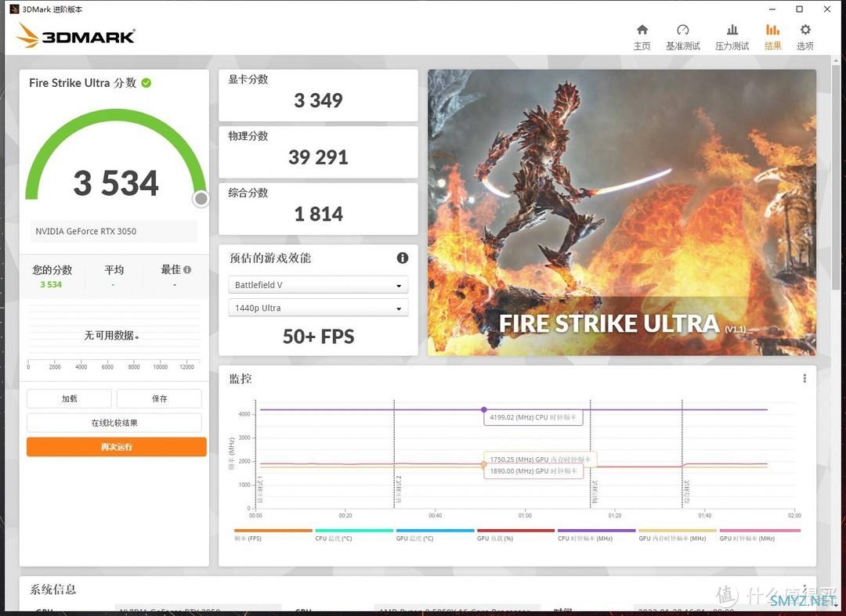Click the 监控 section heading
846x616 pixels.
240,379
